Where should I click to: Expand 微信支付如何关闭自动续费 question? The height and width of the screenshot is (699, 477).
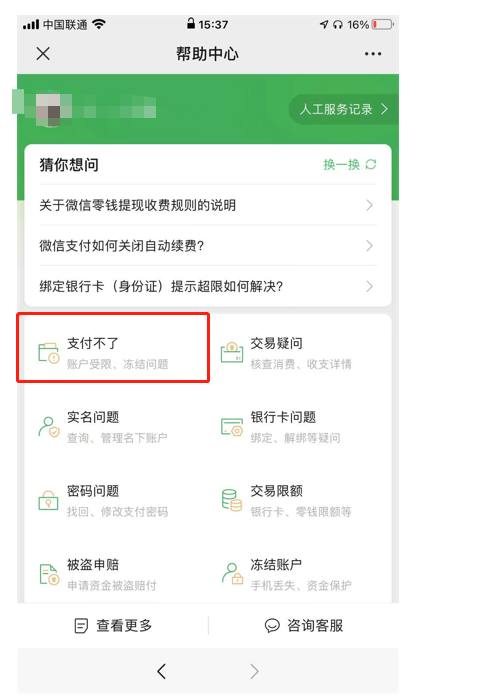click(208, 246)
